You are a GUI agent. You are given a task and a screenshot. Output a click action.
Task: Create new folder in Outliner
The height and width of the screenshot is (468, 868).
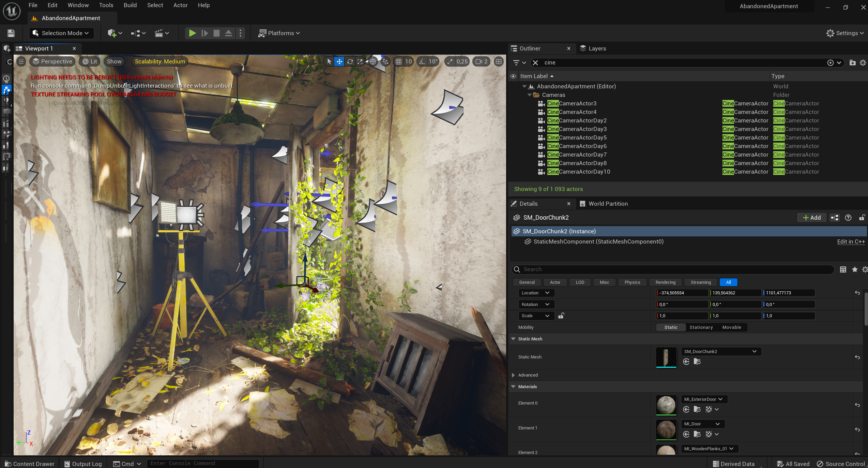[x=852, y=62]
